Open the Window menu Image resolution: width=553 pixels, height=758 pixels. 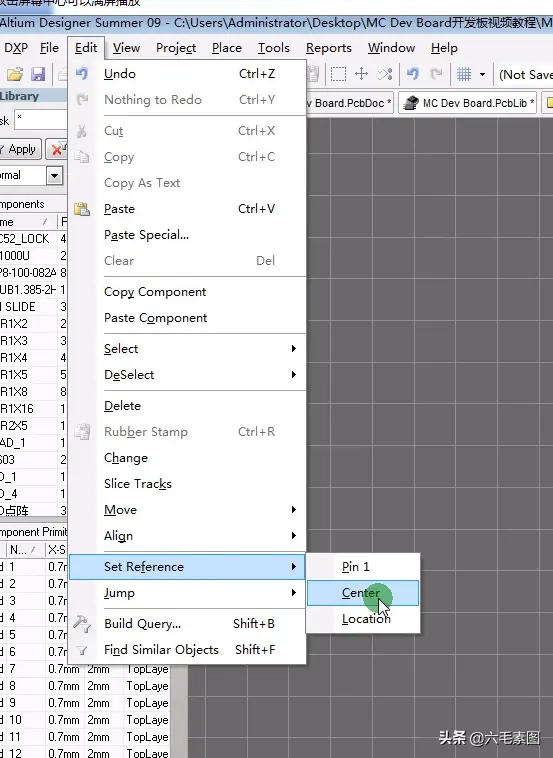[x=392, y=48]
